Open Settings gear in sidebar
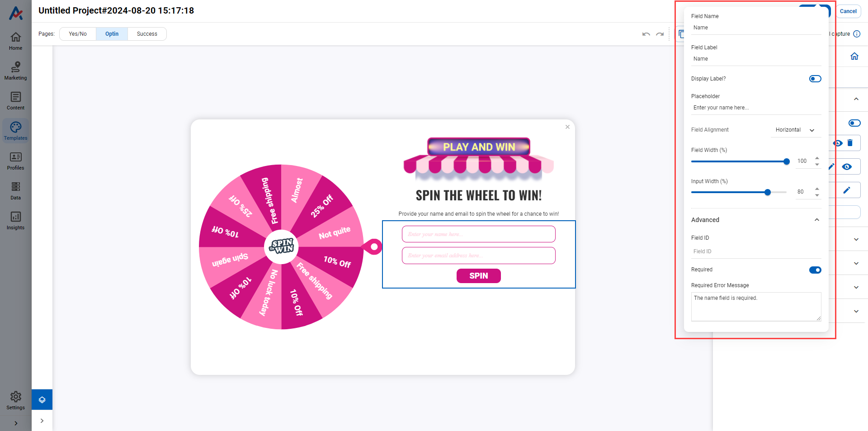868x431 pixels. pos(15,400)
